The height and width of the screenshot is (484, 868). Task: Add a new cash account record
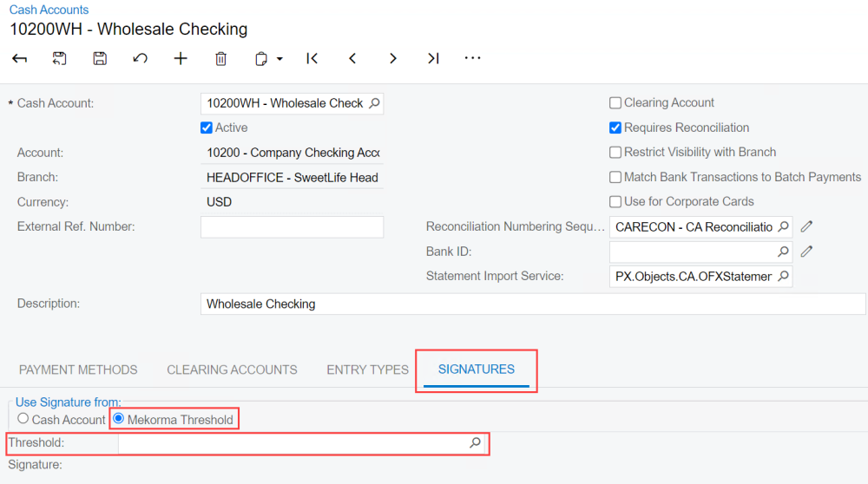(x=181, y=58)
